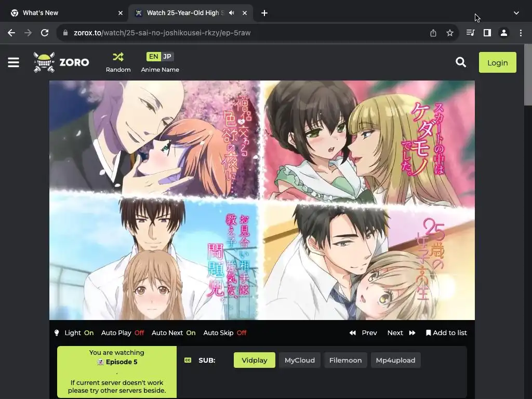Click the Chrome icon on What's New tab
The height and width of the screenshot is (399, 532).
pyautogui.click(x=14, y=13)
